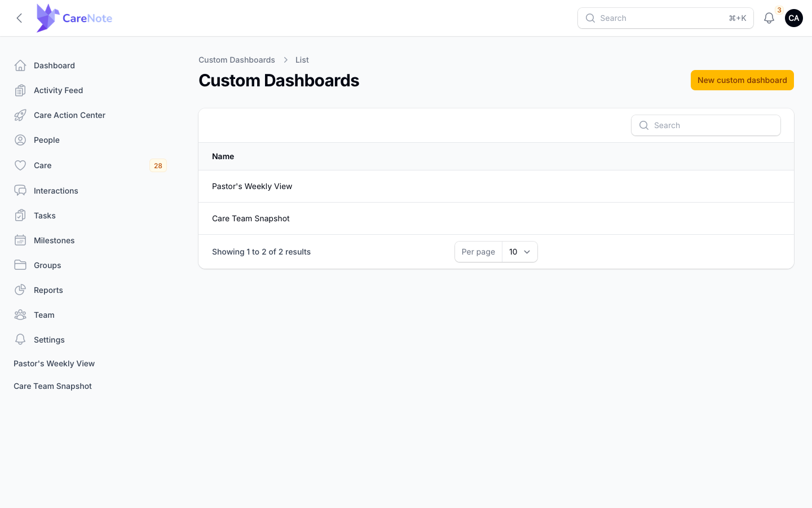The width and height of the screenshot is (812, 508).
Task: Click the Tasks checklist icon
Action: [x=20, y=216]
